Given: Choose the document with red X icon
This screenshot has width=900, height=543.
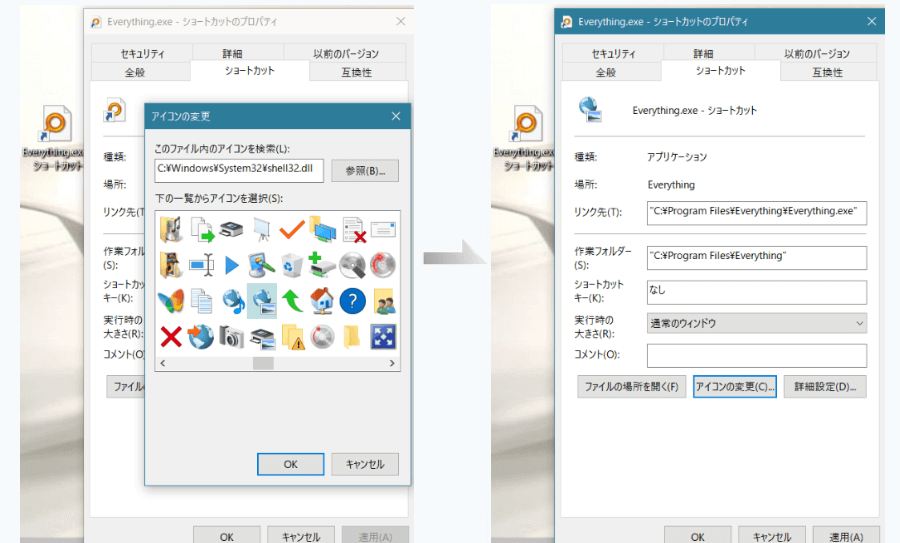Looking at the screenshot, I should [354, 230].
